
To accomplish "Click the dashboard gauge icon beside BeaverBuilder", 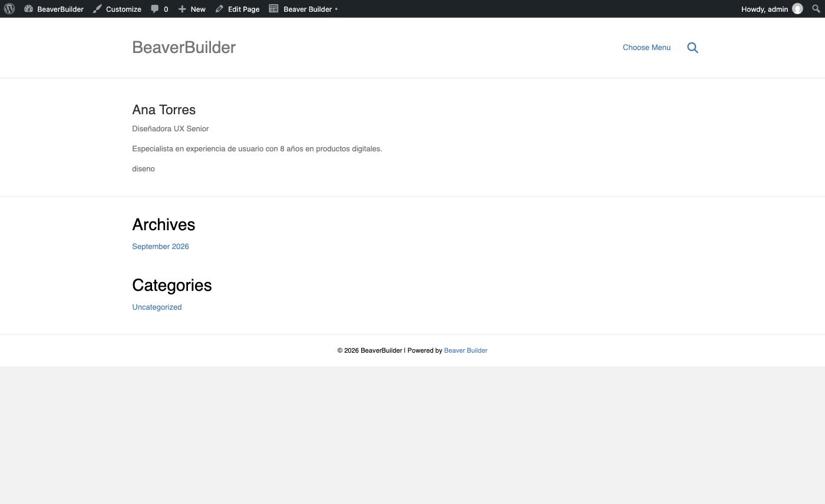I will (x=28, y=9).
